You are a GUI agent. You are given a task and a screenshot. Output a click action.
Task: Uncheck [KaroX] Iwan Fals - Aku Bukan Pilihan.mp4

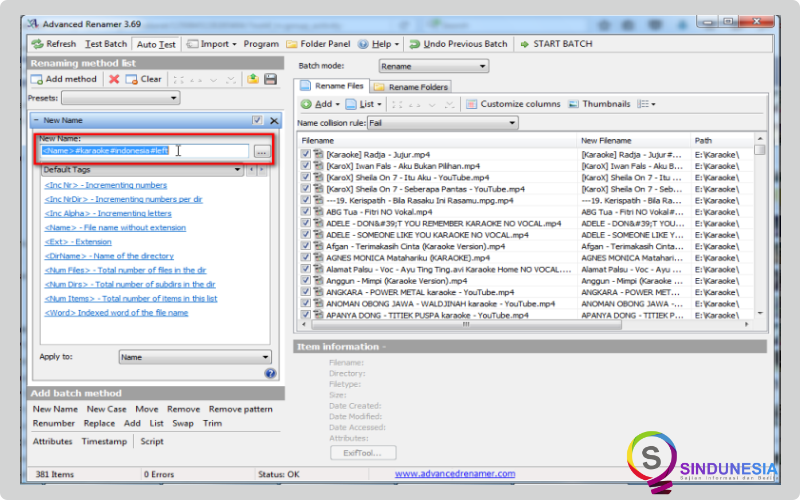pos(305,165)
